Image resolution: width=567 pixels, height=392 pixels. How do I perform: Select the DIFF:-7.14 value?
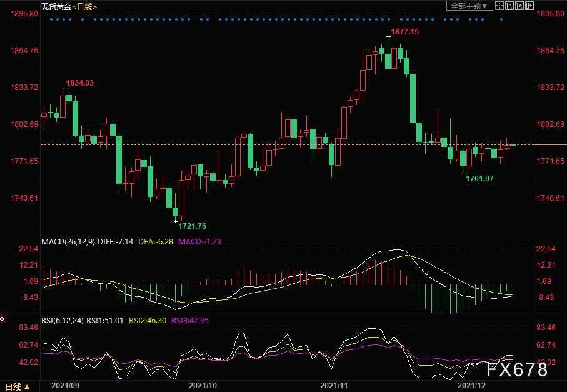tap(116, 241)
